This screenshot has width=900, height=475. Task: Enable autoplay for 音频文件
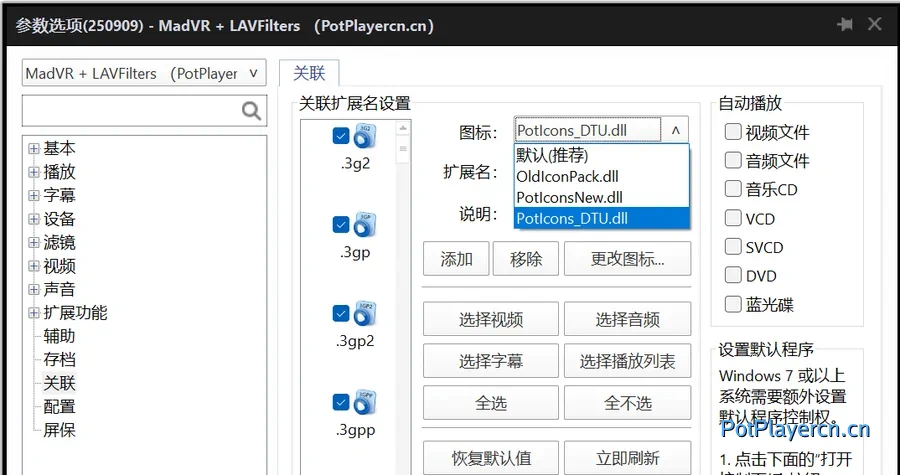[x=733, y=160]
